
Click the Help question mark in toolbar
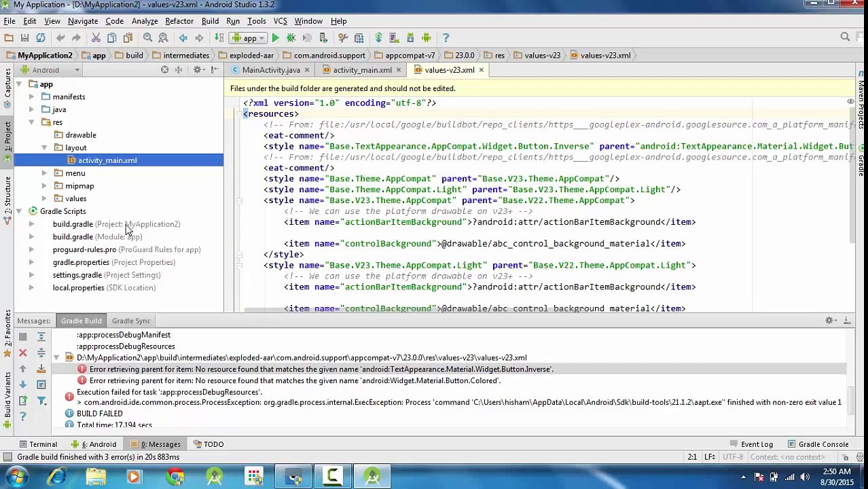tap(446, 38)
